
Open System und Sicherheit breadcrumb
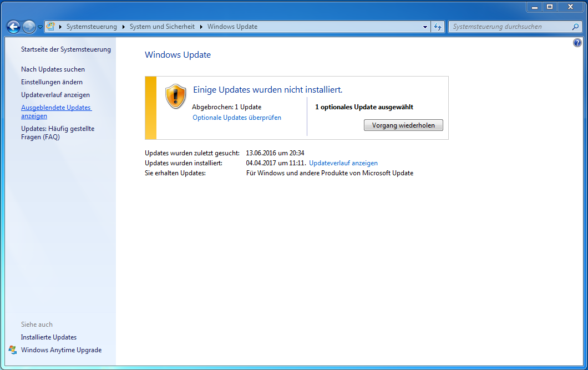tap(162, 27)
